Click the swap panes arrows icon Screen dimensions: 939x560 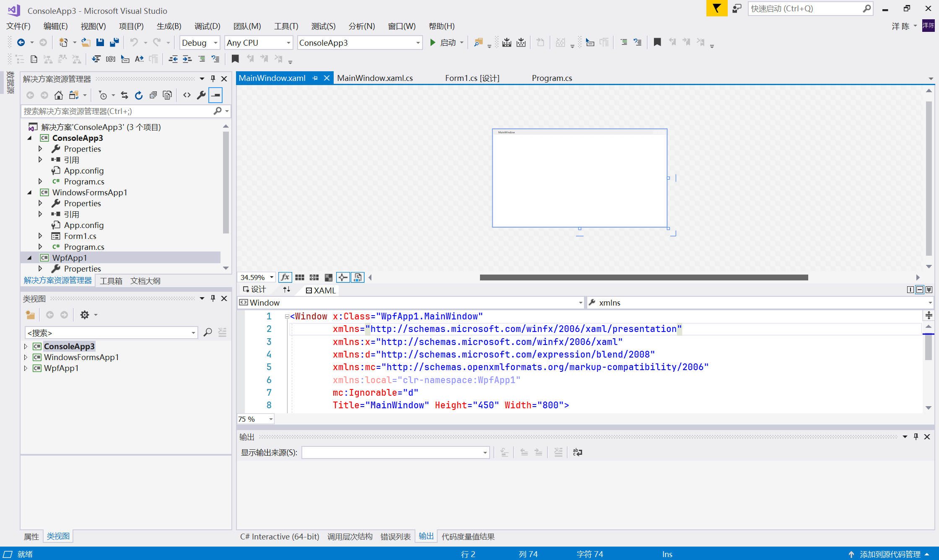tap(287, 290)
